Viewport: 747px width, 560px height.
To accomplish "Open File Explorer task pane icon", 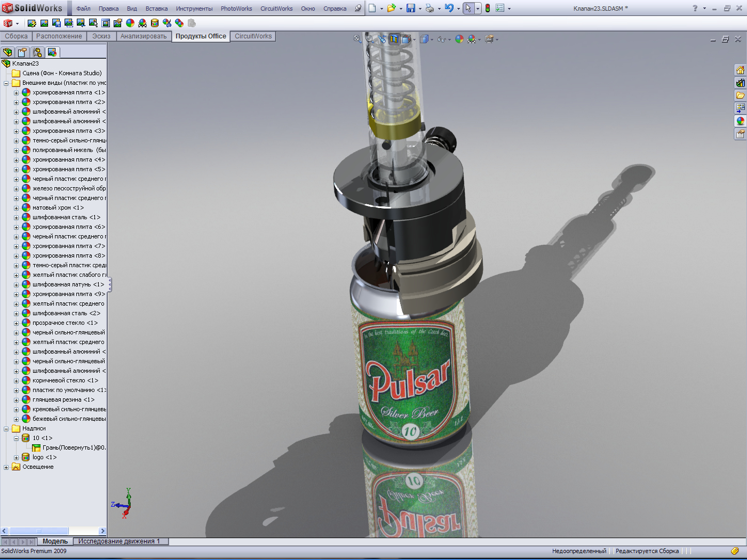I will click(741, 95).
